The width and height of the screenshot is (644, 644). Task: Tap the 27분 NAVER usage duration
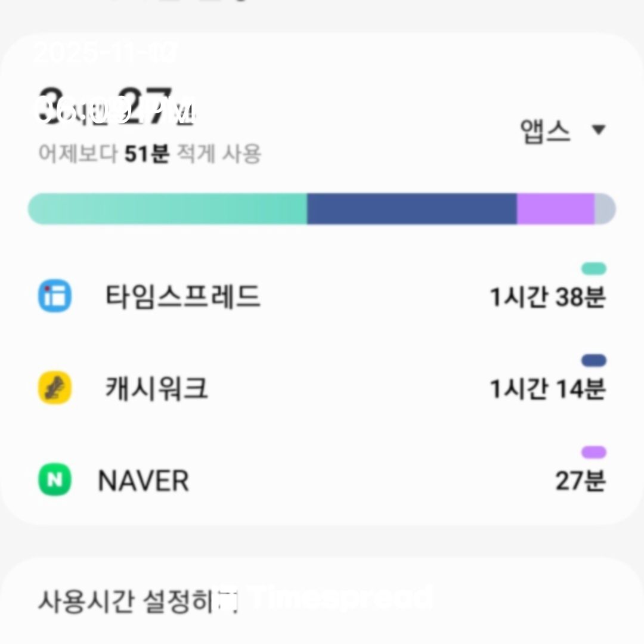580,481
